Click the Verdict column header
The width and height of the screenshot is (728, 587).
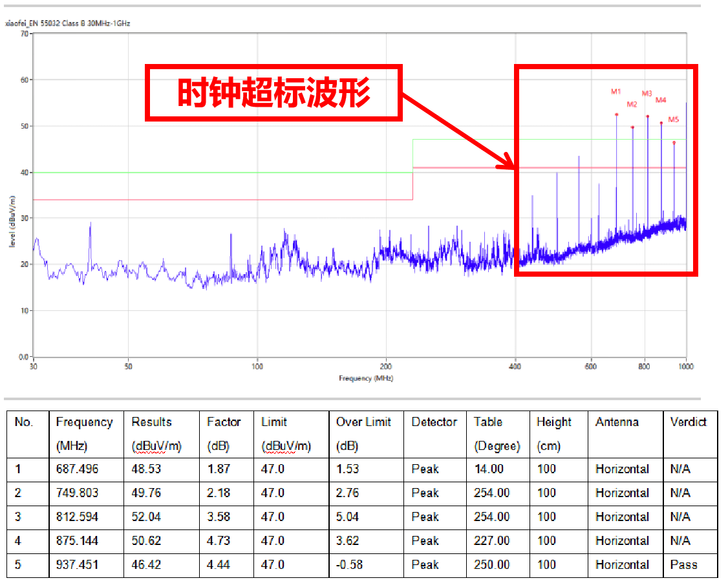tap(689, 422)
